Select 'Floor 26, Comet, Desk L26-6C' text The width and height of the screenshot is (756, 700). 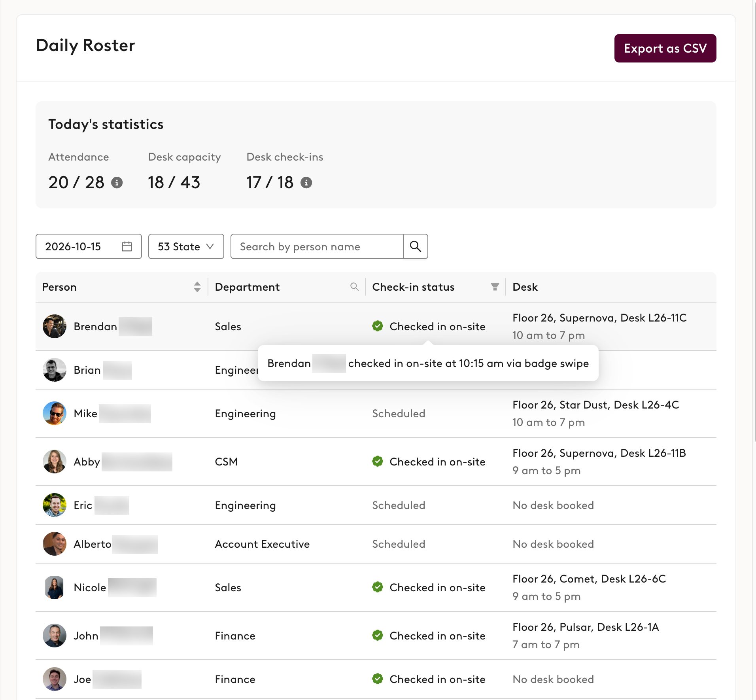[589, 579]
